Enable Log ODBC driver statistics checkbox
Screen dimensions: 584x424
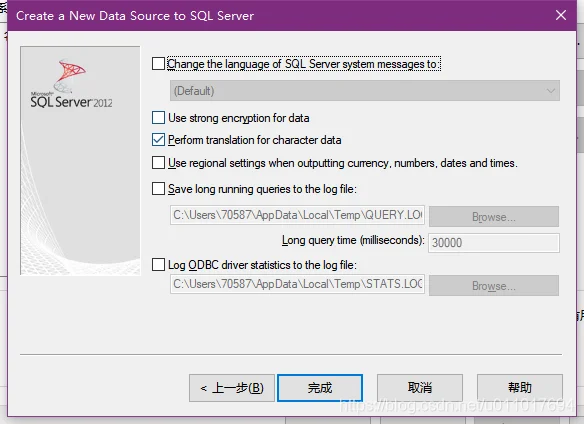(x=158, y=265)
